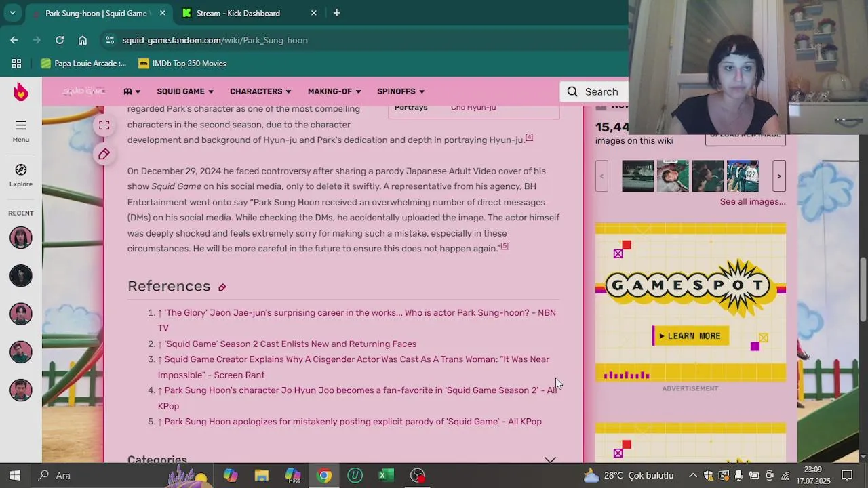Click the Search magnifier on wiki

tap(572, 91)
